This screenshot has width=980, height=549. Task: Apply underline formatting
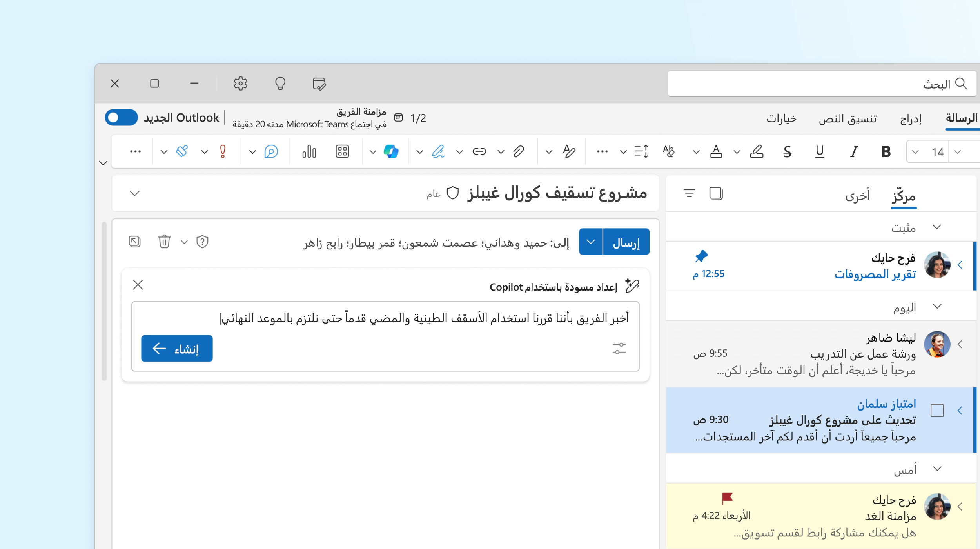(820, 152)
